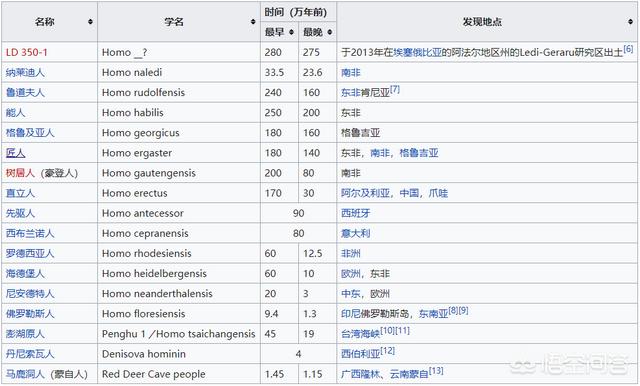The height and width of the screenshot is (386, 640).
Task: Sort by 发现地点 column arrows
Action: click(x=630, y=22)
